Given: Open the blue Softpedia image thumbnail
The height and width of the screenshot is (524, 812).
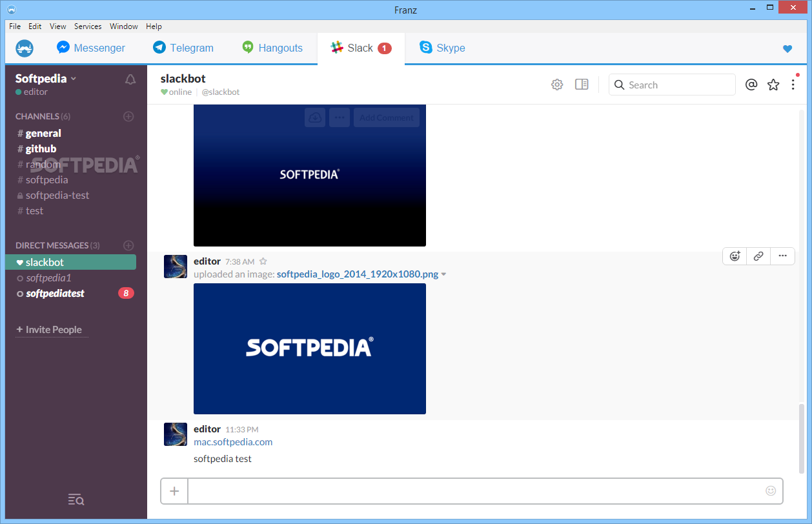Looking at the screenshot, I should (310, 348).
